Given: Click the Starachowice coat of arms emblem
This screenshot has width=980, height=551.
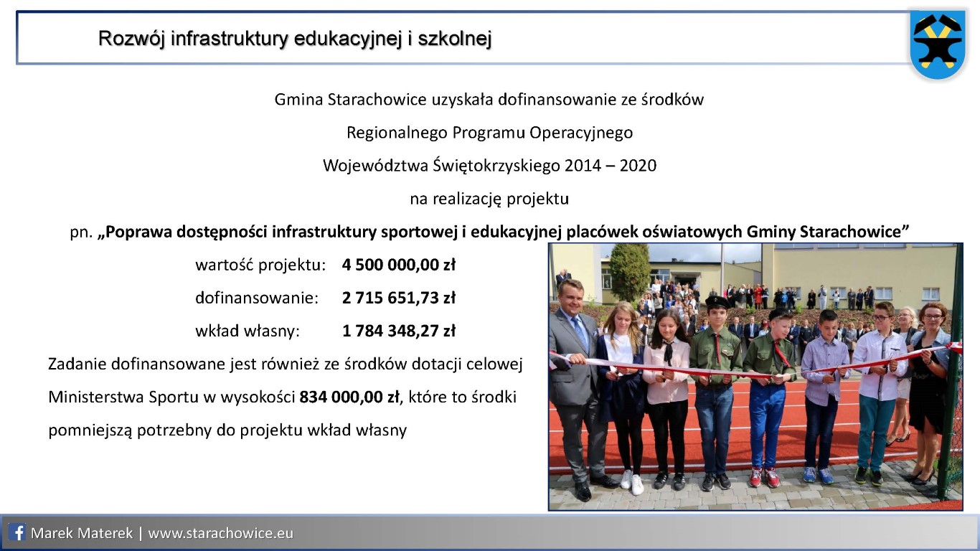Looking at the screenshot, I should (x=936, y=45).
